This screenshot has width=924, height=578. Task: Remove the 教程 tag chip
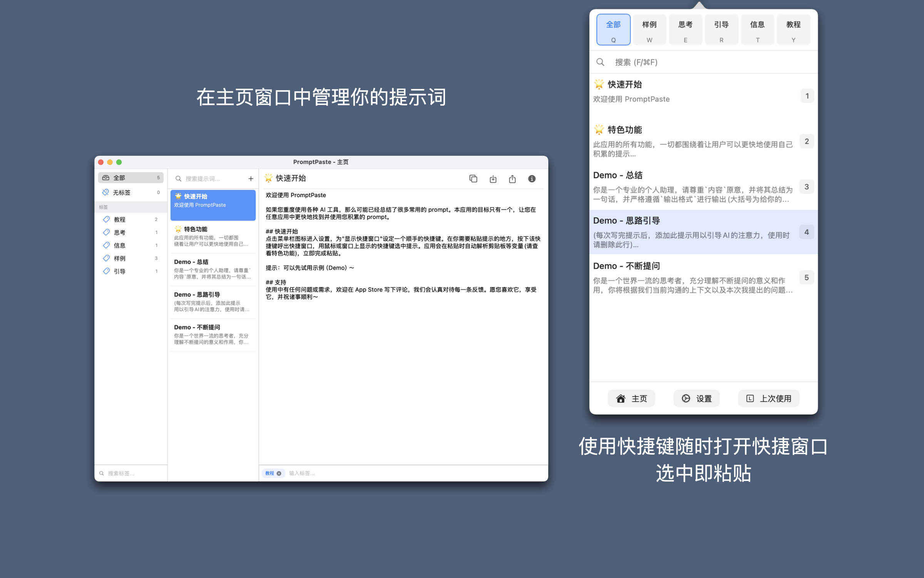pyautogui.click(x=279, y=473)
